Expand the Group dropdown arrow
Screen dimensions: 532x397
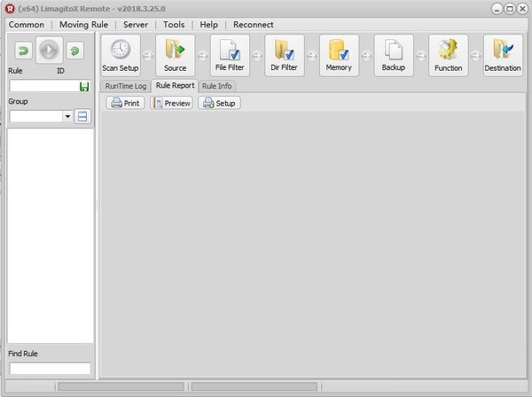(x=67, y=116)
